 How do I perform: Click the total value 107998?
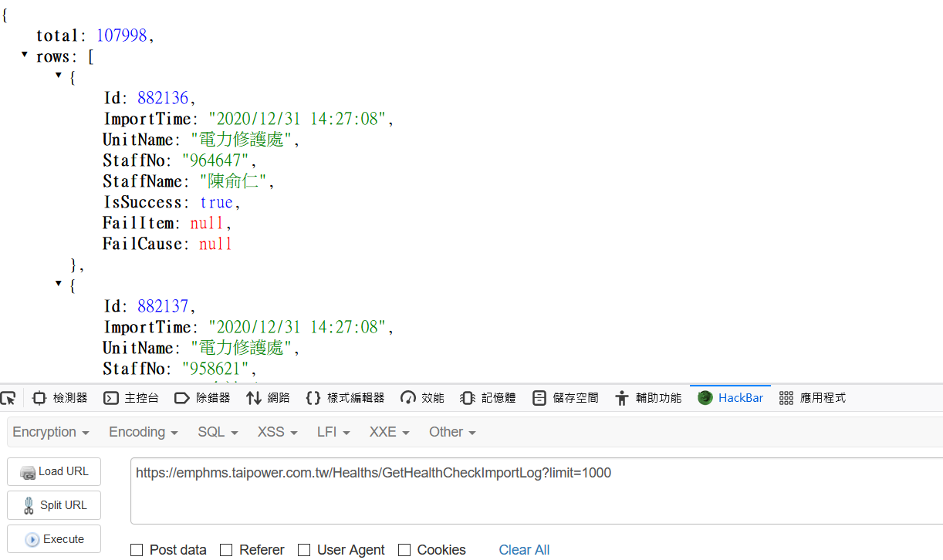point(121,35)
